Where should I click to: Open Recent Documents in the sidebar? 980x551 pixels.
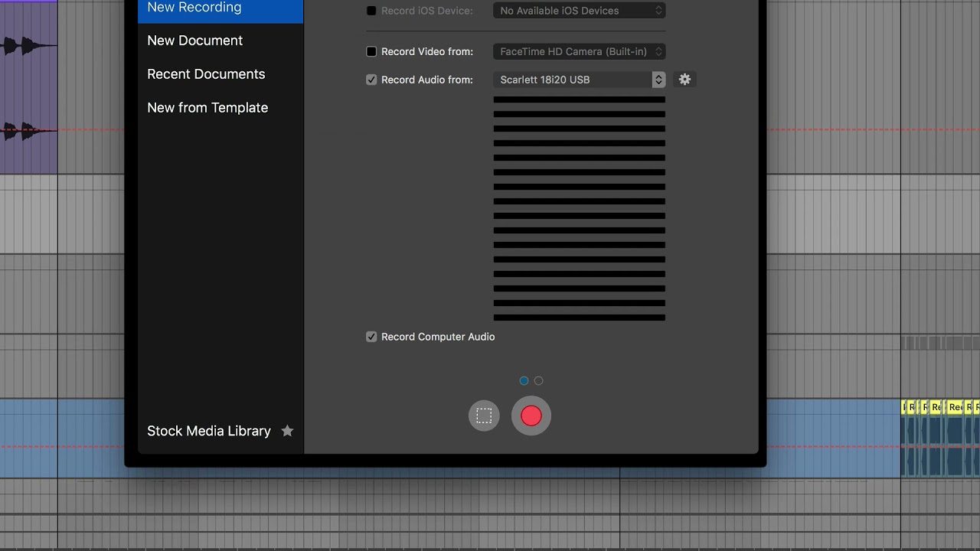(x=206, y=74)
